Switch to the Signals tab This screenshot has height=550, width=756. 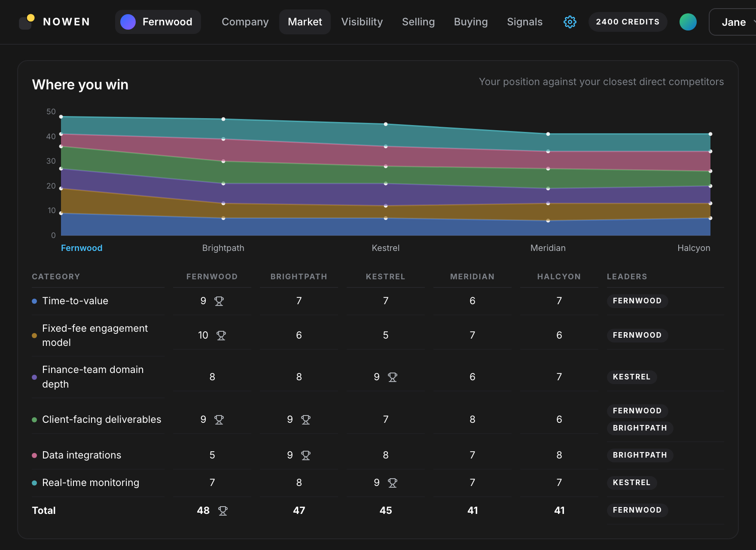point(525,22)
